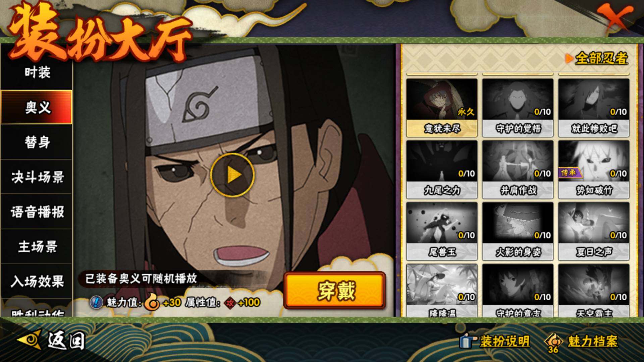Open 装扮说明 dress-up instructions
The image size is (644, 362).
click(494, 341)
